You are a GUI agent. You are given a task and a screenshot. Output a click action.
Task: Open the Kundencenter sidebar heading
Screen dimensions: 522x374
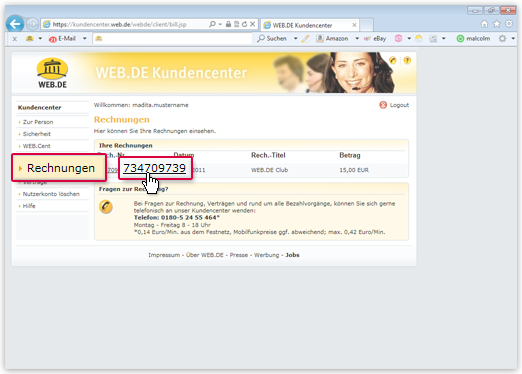point(39,107)
